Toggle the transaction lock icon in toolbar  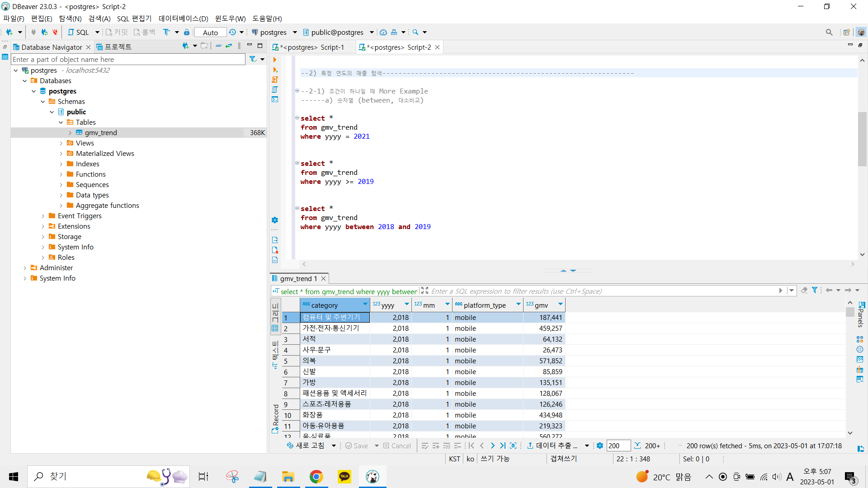(187, 32)
